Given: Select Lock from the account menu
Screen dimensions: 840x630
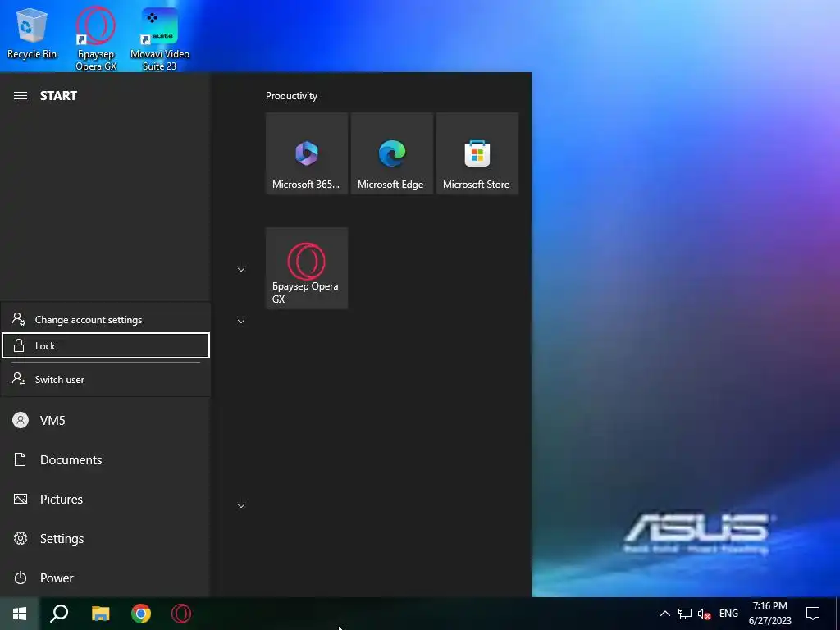Looking at the screenshot, I should [106, 345].
